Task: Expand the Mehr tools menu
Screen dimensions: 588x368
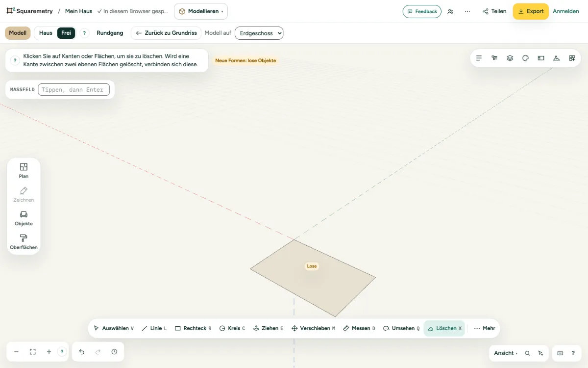Action: (485, 328)
